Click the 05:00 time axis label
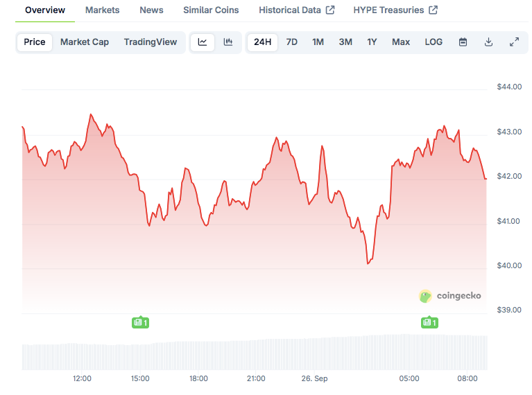Viewport: 532px width, 395px height. (x=409, y=378)
